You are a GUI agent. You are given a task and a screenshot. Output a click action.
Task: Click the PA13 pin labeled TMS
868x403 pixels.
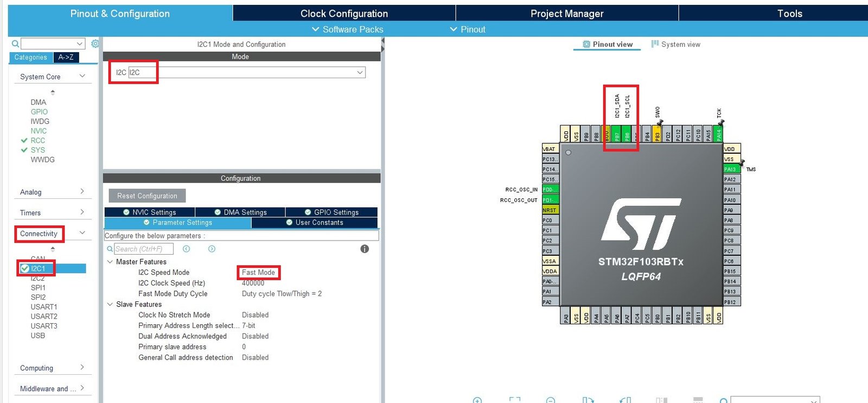(732, 169)
